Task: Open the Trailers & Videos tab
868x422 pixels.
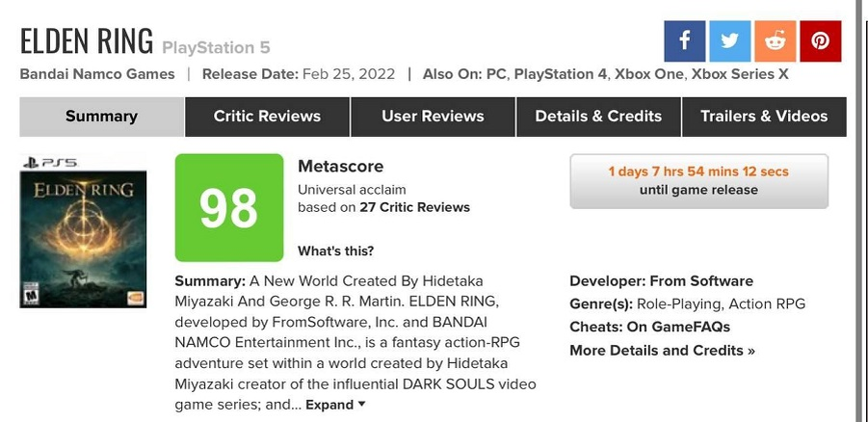Action: tap(764, 117)
